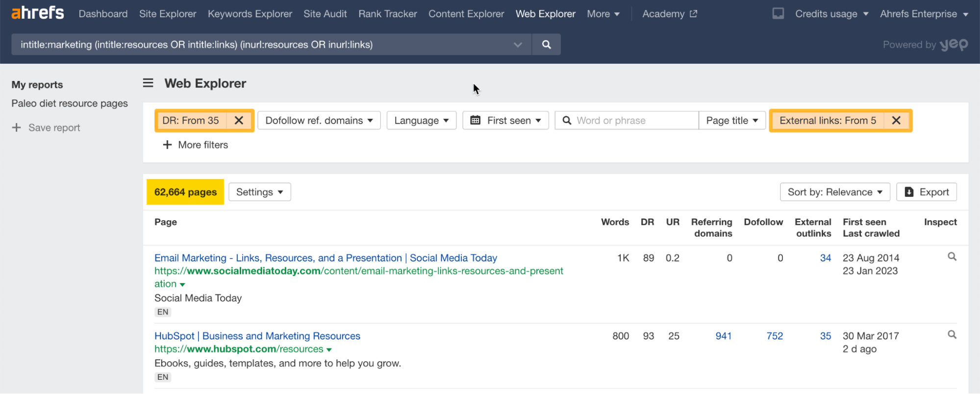The width and height of the screenshot is (980, 394).
Task: Click the DR column header
Action: click(x=647, y=222)
